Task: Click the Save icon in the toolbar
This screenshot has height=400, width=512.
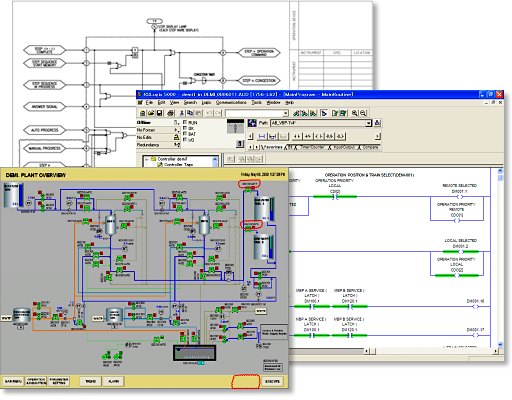Action: click(x=160, y=113)
